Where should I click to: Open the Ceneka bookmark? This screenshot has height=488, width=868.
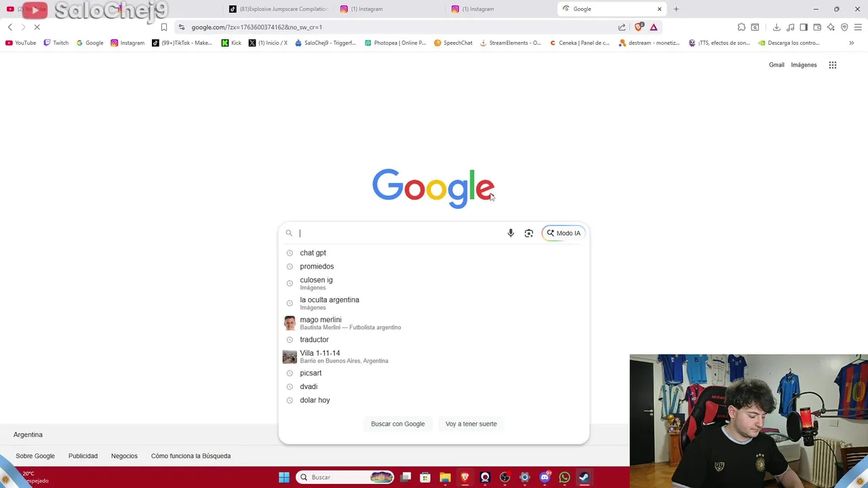[x=580, y=43]
